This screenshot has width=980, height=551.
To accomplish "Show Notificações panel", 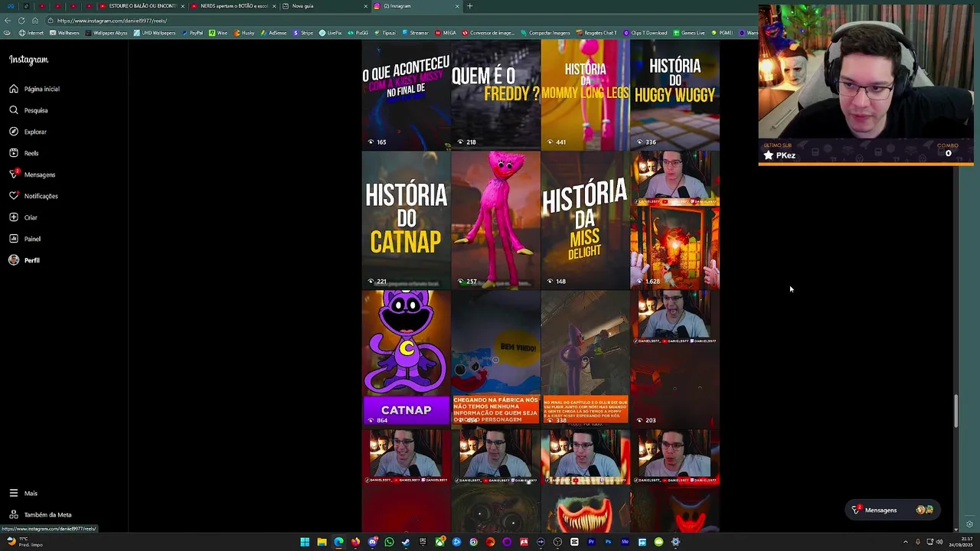I will pos(34,196).
